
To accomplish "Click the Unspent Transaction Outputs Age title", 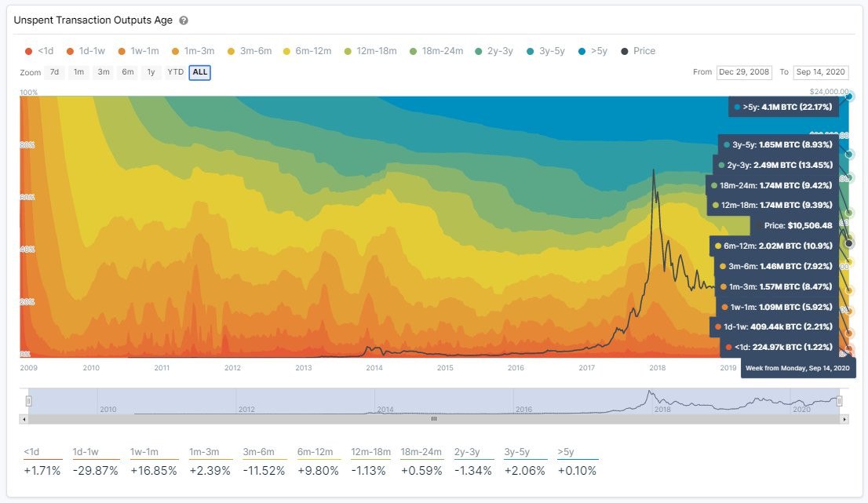I will click(x=93, y=20).
